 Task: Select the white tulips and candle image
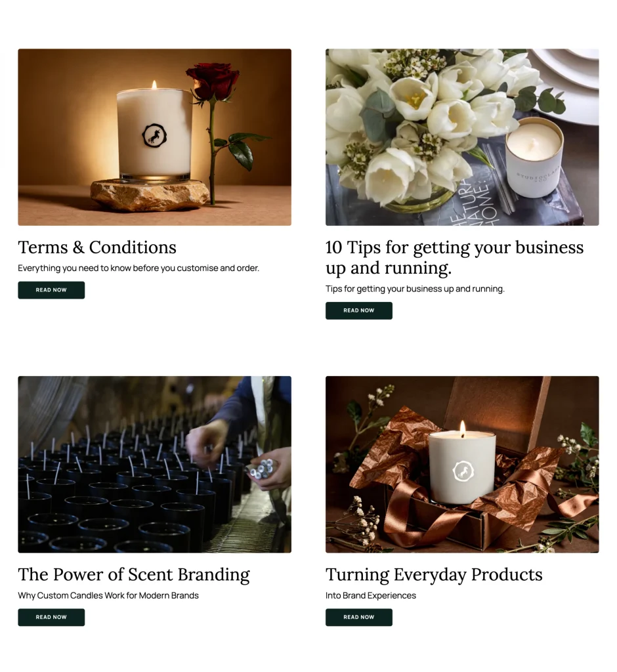tap(462, 137)
